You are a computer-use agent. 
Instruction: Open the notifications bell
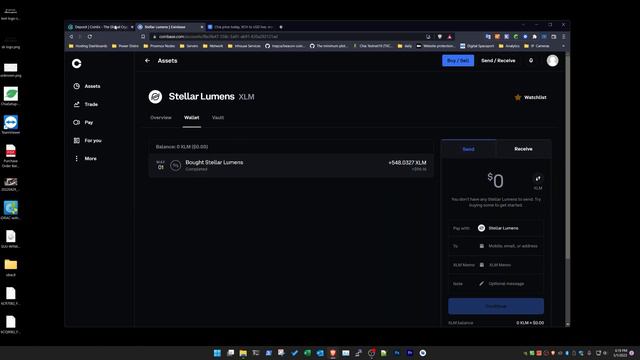point(531,60)
